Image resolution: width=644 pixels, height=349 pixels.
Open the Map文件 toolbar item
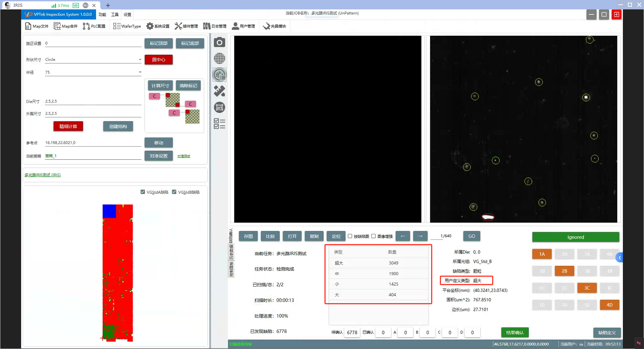pos(37,26)
